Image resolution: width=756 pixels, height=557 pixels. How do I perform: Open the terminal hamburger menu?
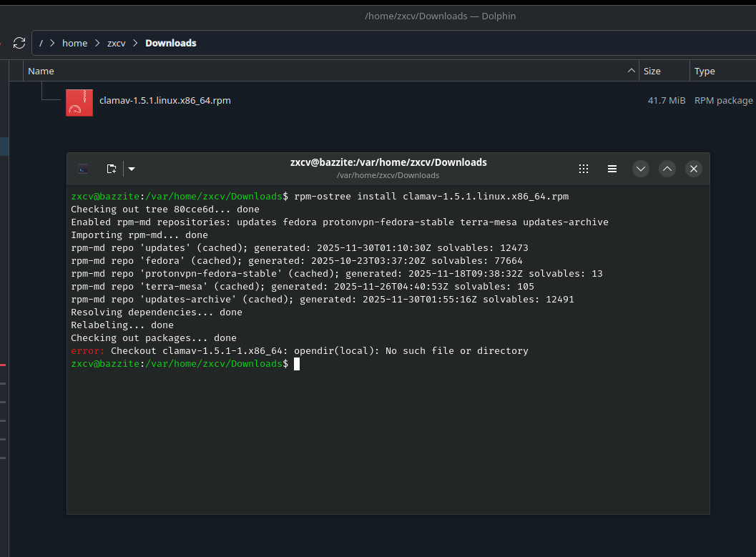pyautogui.click(x=612, y=169)
